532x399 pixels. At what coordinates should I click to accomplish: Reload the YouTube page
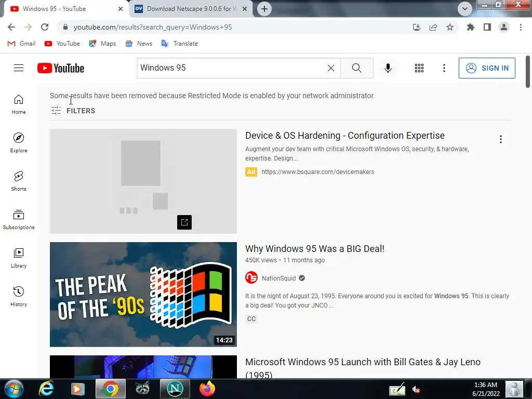coord(45,27)
